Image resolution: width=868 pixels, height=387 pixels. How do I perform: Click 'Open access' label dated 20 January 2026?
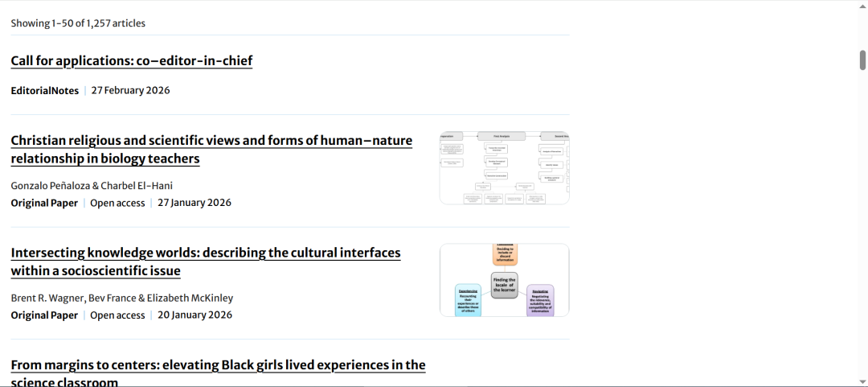(117, 315)
